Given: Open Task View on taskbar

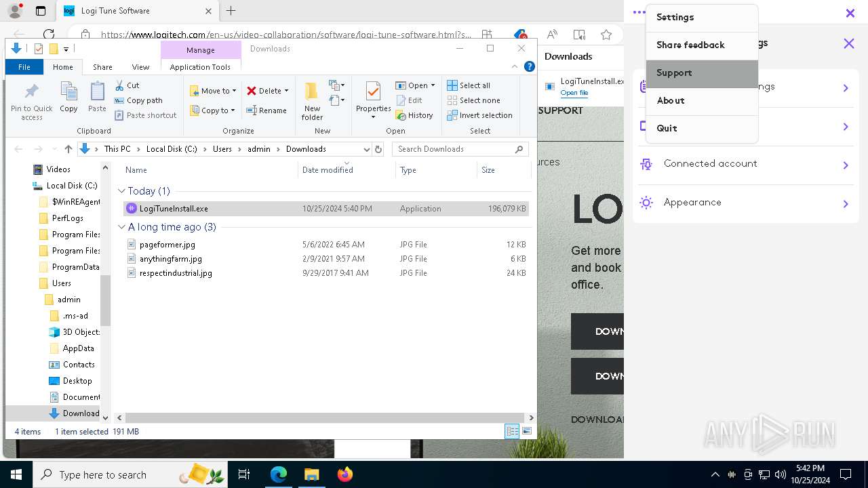Looking at the screenshot, I should (244, 474).
